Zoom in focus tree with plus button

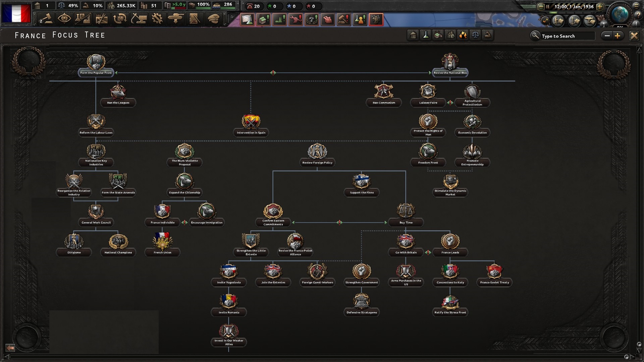coord(618,36)
